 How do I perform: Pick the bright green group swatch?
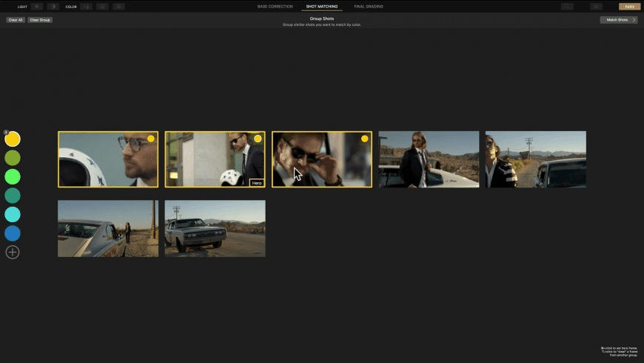pyautogui.click(x=13, y=176)
